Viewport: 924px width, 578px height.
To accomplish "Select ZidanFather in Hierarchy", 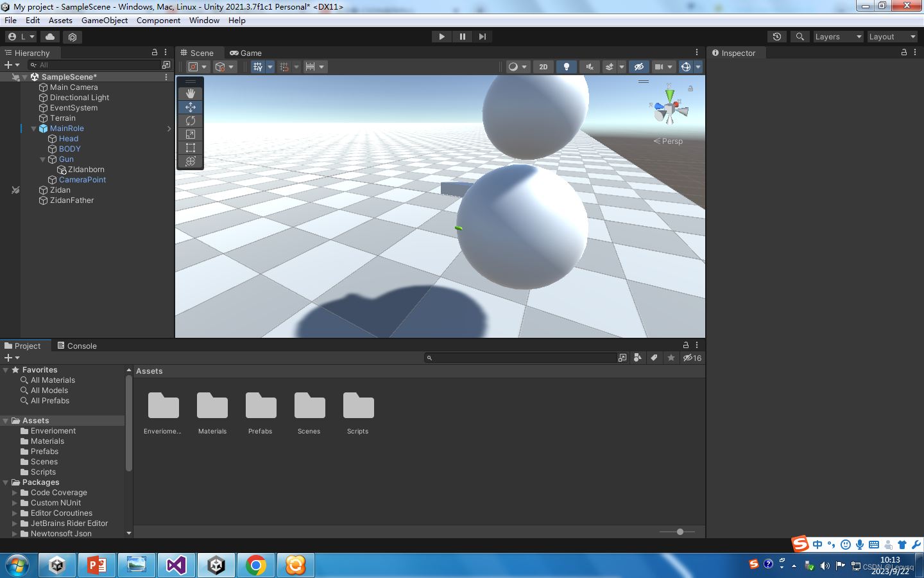I will tap(72, 200).
